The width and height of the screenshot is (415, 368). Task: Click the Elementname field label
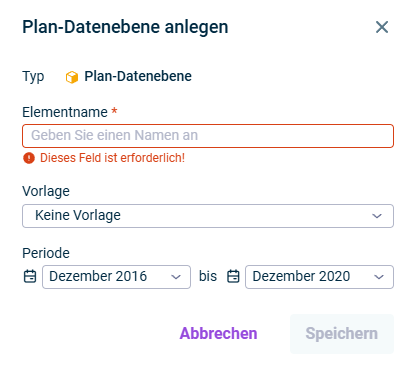coord(65,112)
